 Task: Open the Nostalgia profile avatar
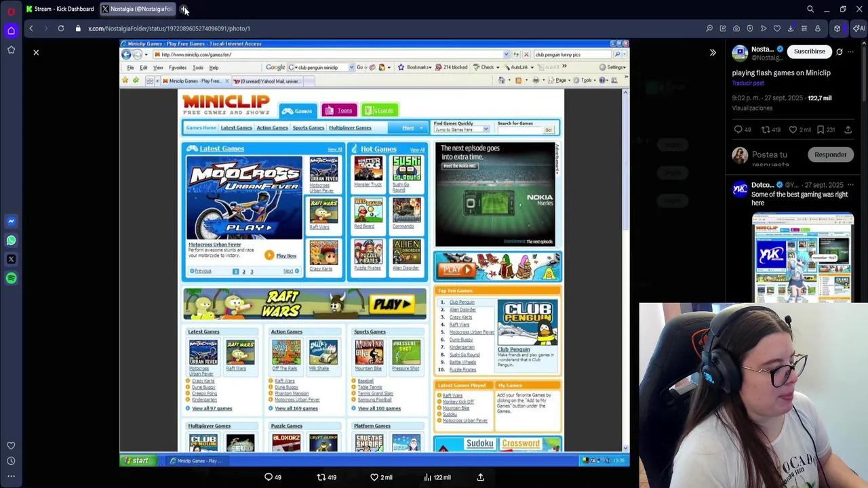[740, 52]
